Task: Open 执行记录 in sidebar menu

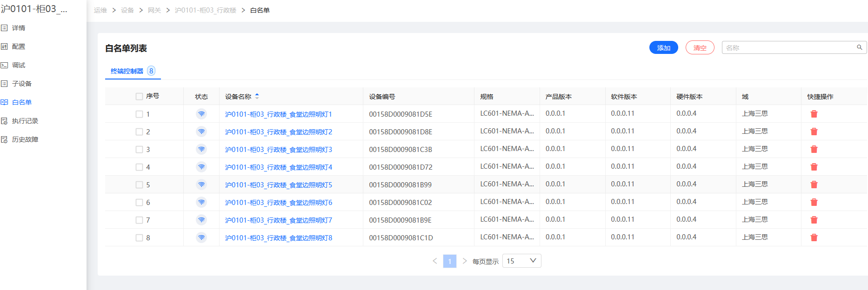Action: pyautogui.click(x=25, y=121)
